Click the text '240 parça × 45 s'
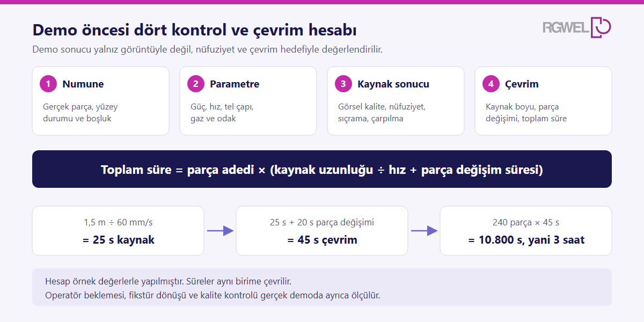The image size is (644, 322). click(526, 222)
